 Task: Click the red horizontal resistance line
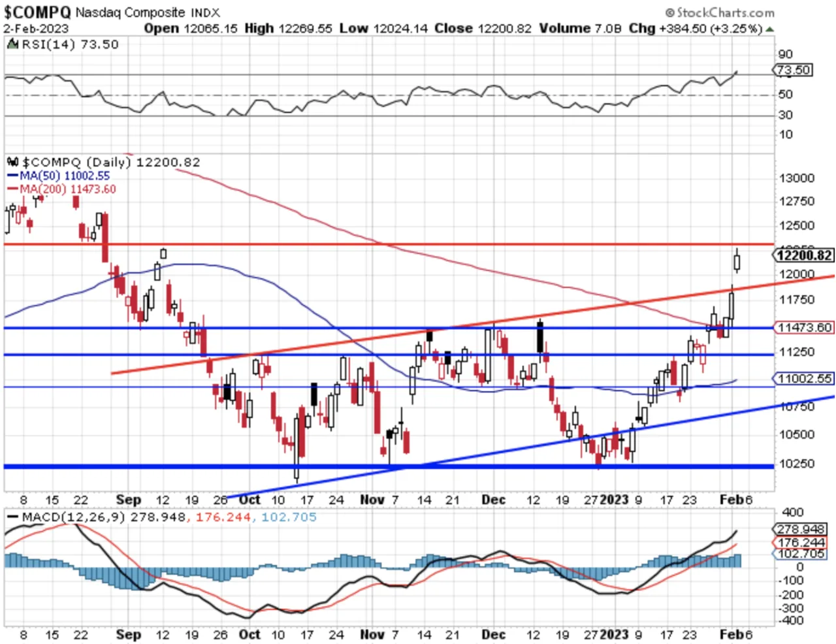389,244
